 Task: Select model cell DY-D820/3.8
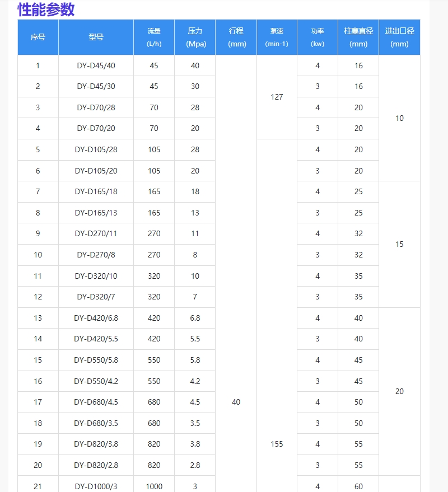[x=96, y=444]
